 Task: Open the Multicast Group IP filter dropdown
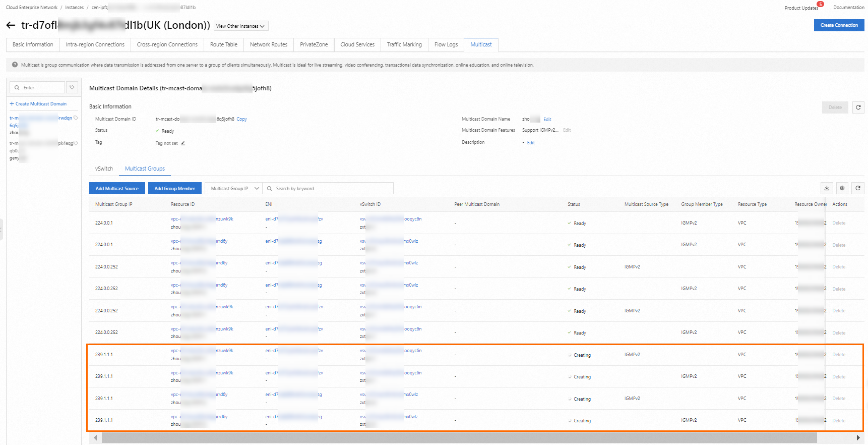[233, 189]
